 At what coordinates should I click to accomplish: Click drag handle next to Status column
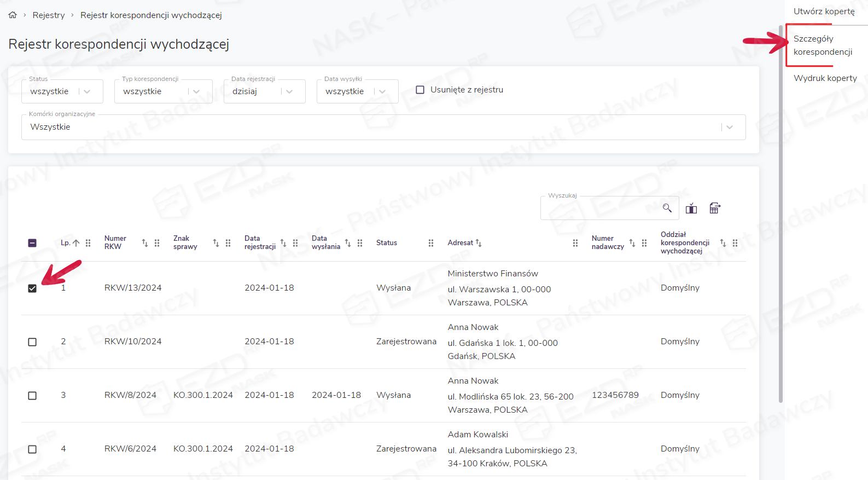[431, 243]
